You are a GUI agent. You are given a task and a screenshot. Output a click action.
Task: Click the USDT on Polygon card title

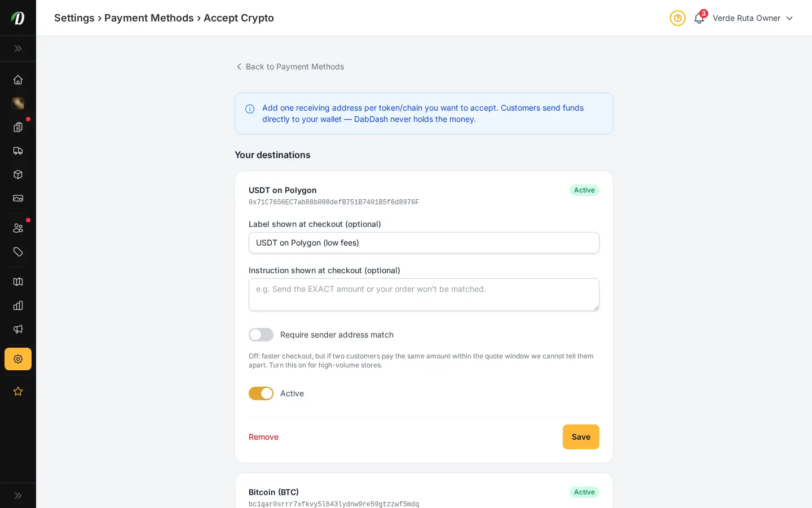point(283,190)
